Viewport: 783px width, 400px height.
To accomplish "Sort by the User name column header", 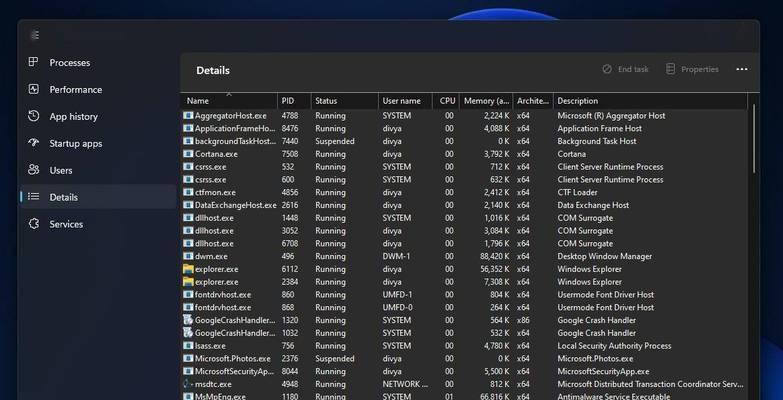I will click(405, 101).
